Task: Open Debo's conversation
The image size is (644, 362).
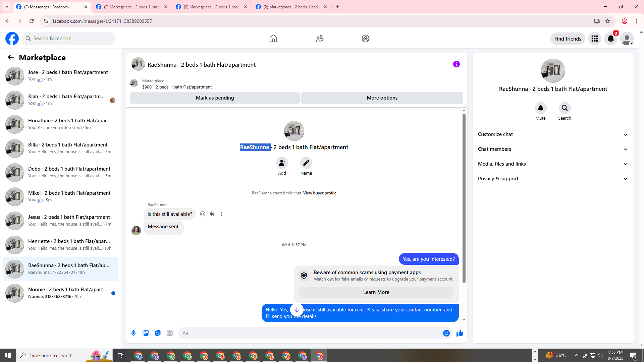Action: (60, 172)
